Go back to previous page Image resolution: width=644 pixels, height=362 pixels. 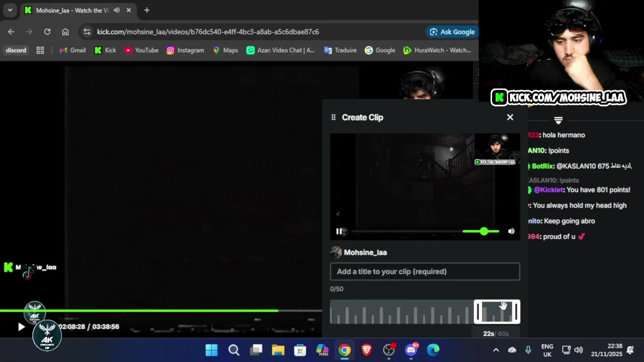tap(11, 32)
